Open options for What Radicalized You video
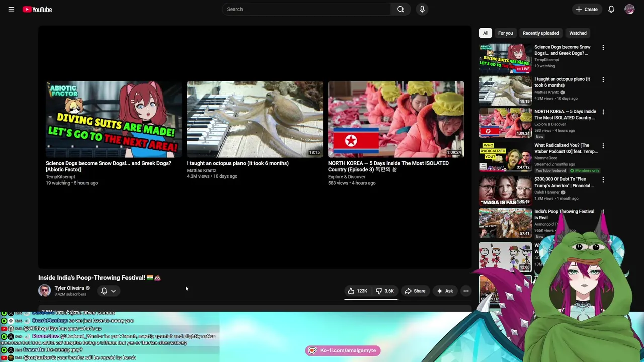This screenshot has height=362, width=644. (603, 146)
